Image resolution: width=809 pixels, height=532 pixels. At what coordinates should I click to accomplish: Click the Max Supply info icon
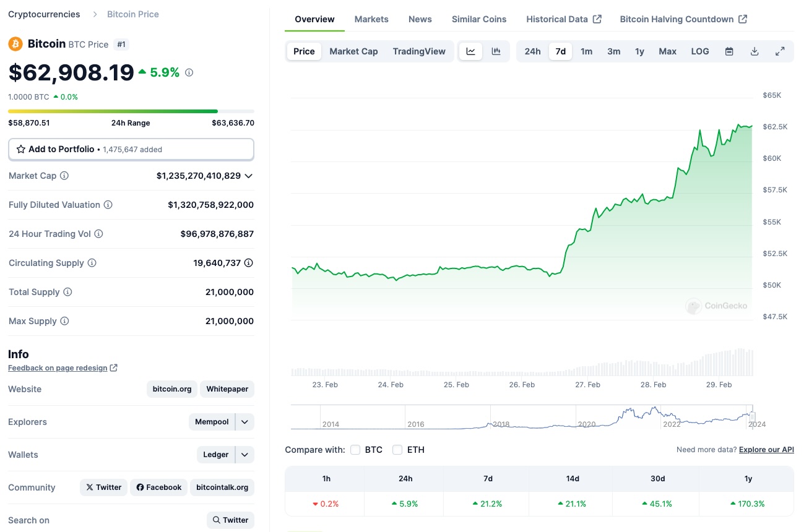pyautogui.click(x=65, y=321)
